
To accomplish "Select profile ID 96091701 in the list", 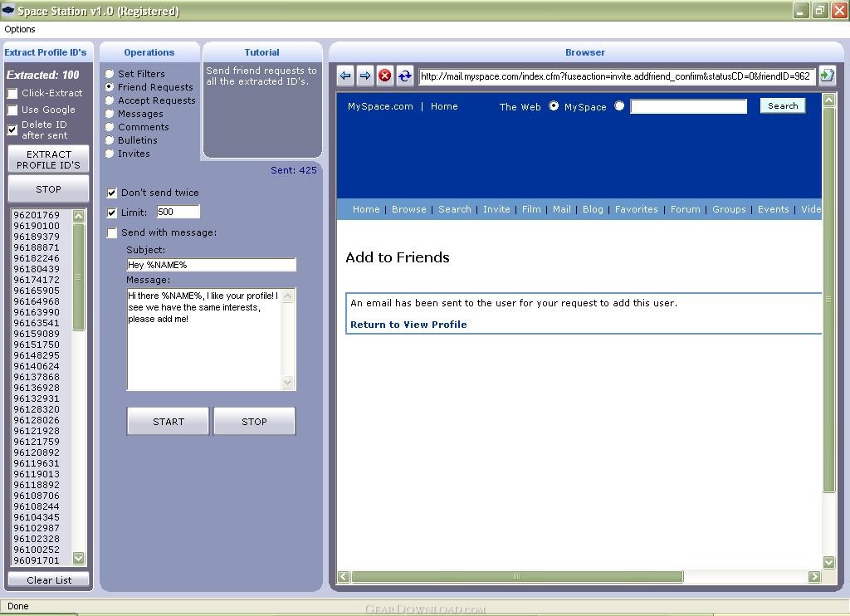I will (37, 560).
